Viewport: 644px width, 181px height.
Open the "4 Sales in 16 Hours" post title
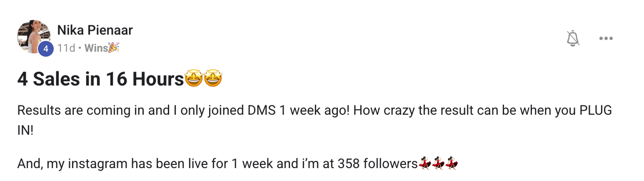click(x=100, y=80)
